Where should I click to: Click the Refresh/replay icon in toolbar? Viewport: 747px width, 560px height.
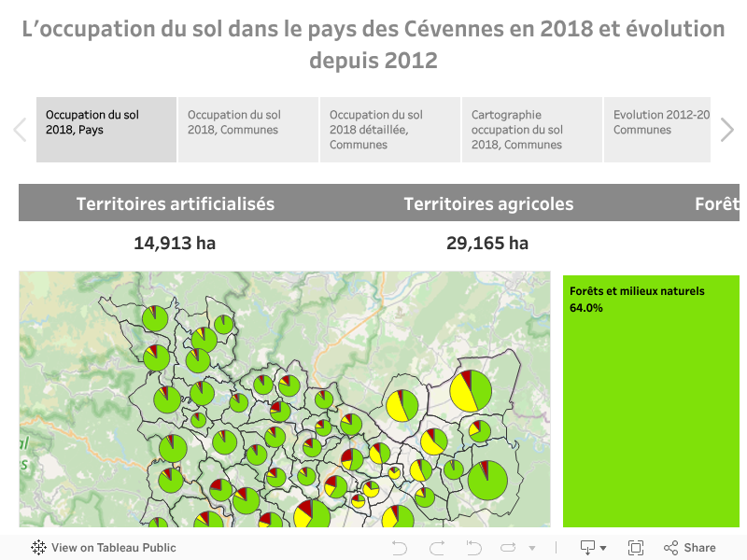point(508,548)
